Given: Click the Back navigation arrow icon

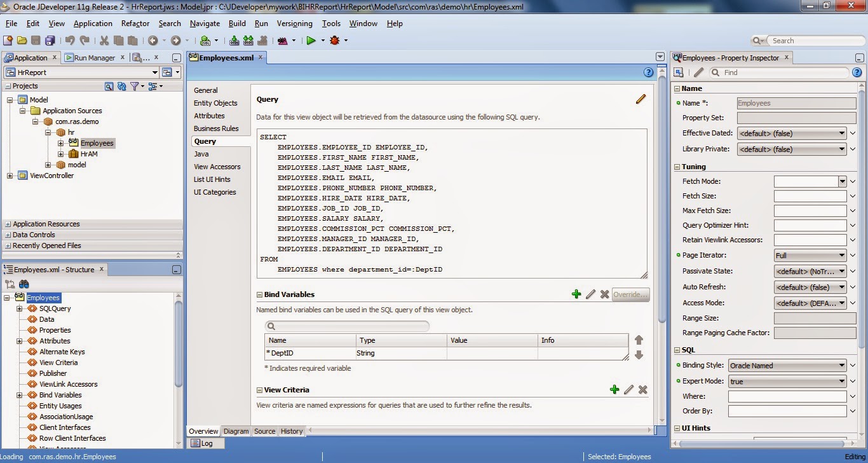Looking at the screenshot, I should pos(153,41).
